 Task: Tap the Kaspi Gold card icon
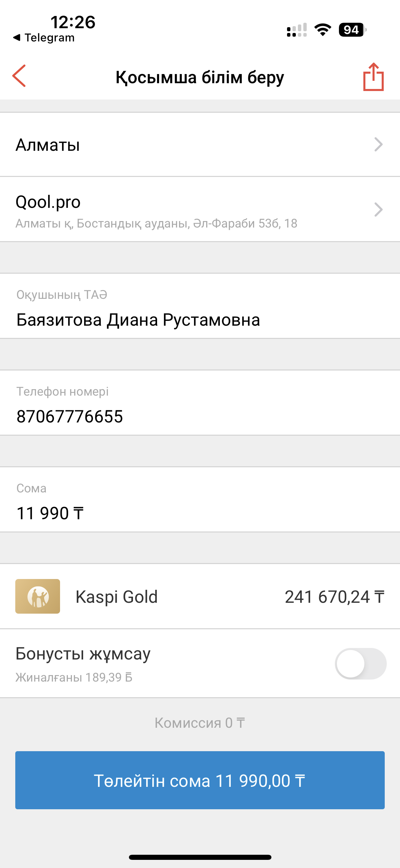(x=38, y=596)
